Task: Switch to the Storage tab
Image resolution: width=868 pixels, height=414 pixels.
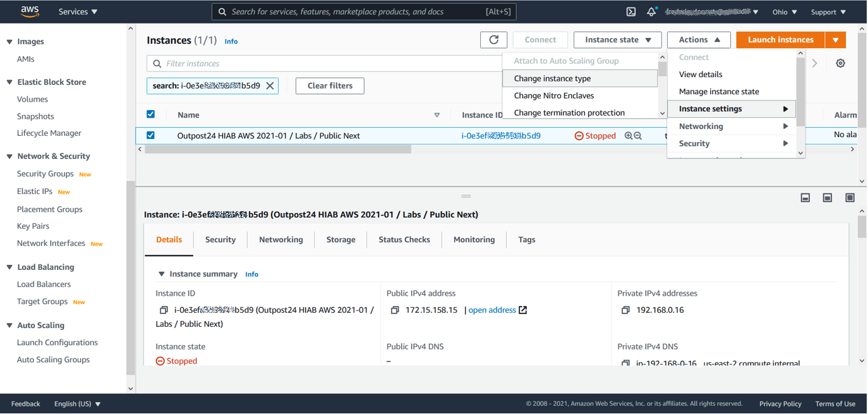Action: (341, 240)
